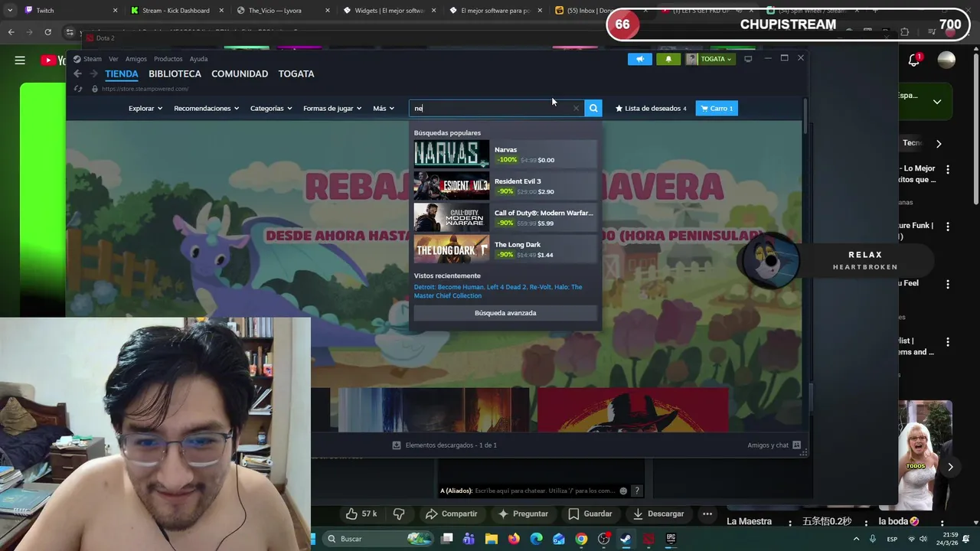Select Call of Duty Modern Warfare result

tap(505, 217)
